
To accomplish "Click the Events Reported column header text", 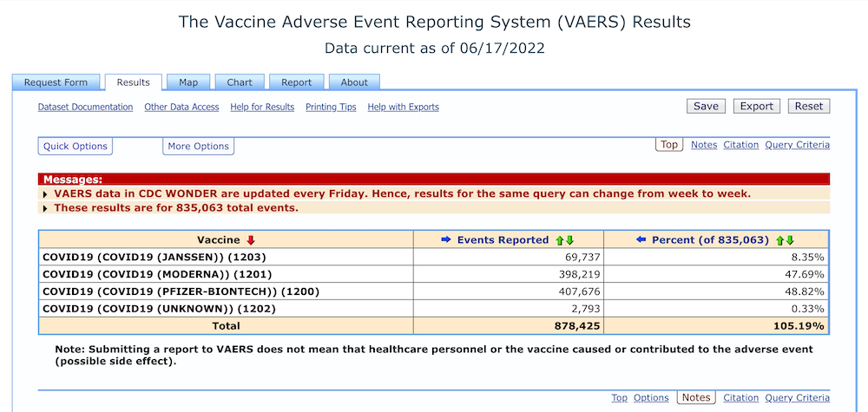I will (x=503, y=240).
